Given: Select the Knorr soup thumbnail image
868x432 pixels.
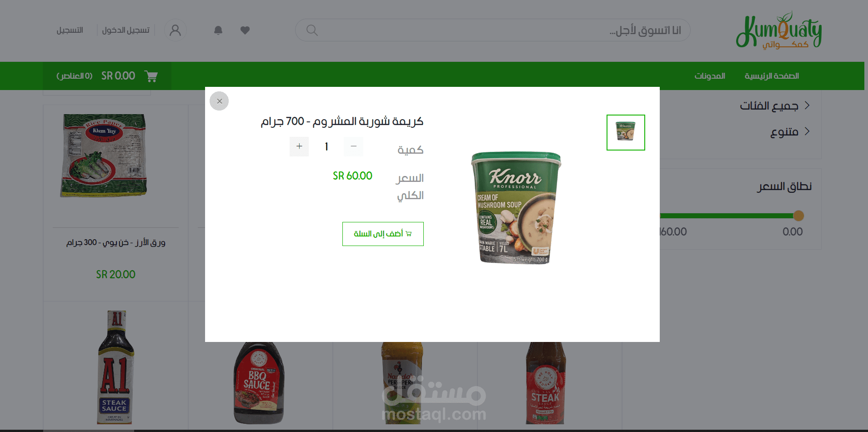Looking at the screenshot, I should coord(626,132).
